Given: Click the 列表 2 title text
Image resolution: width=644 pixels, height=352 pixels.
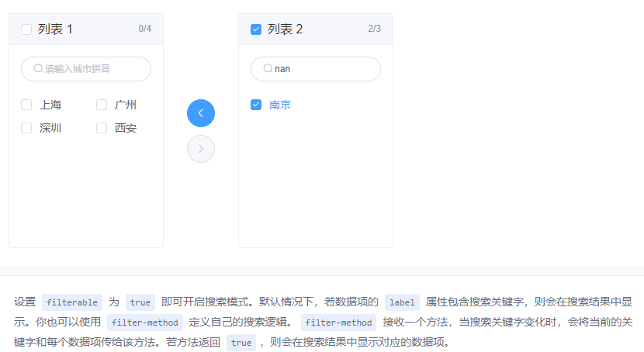Looking at the screenshot, I should tap(285, 29).
